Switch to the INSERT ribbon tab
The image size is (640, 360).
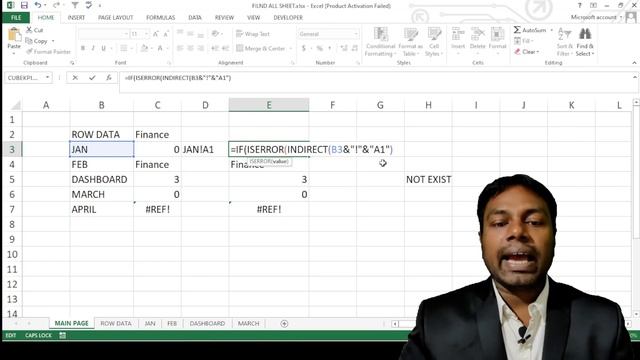coord(76,18)
